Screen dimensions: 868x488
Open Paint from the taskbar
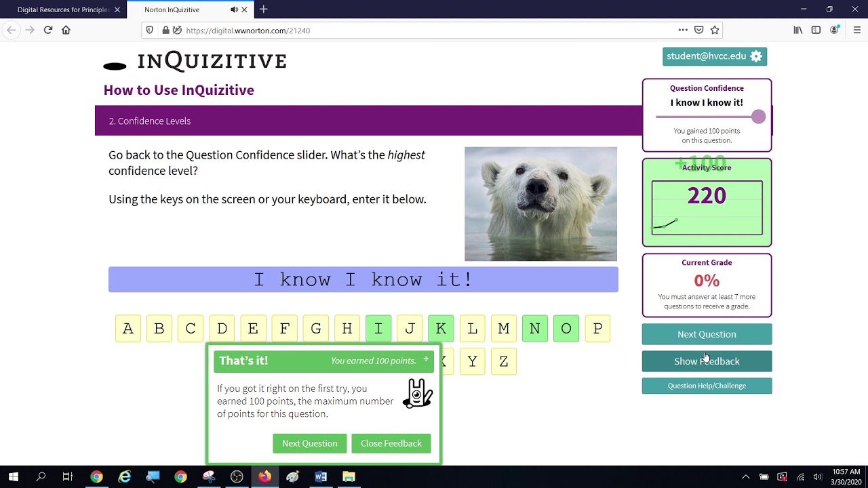292,476
